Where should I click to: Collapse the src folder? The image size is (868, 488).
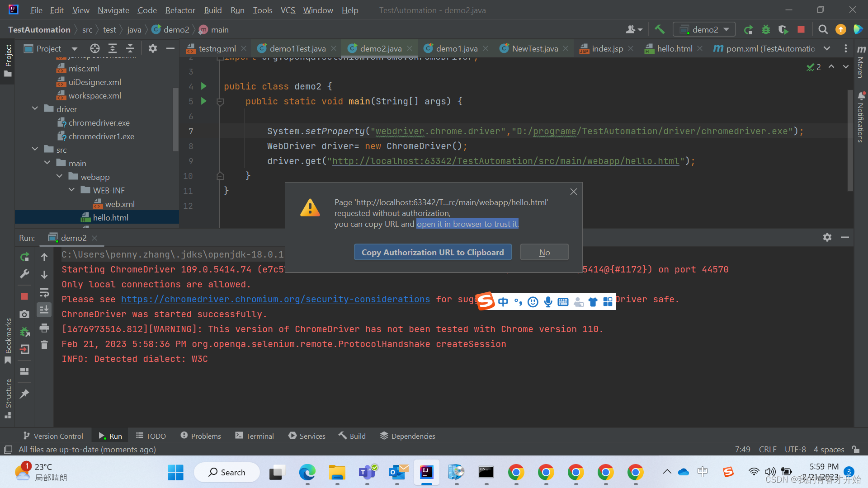pos(35,149)
